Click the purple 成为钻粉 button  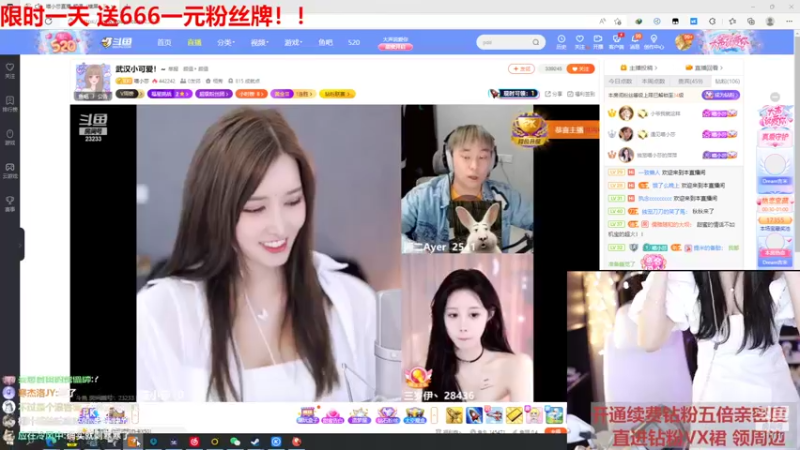(x=720, y=95)
